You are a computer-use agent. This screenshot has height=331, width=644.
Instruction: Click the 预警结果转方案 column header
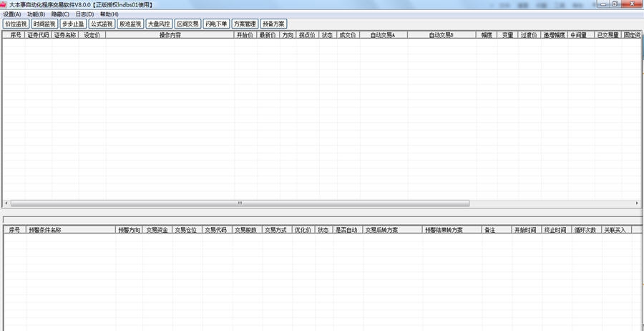coord(452,230)
